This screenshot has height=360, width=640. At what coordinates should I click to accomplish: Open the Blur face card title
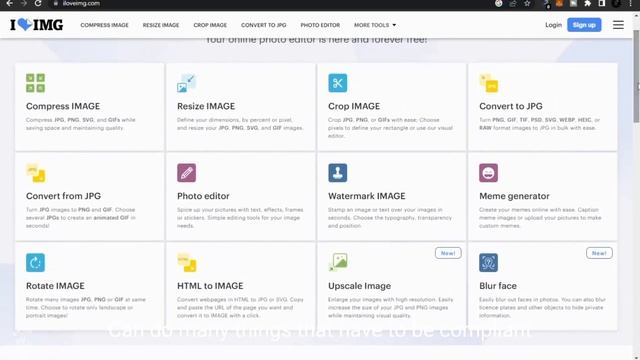point(498,286)
